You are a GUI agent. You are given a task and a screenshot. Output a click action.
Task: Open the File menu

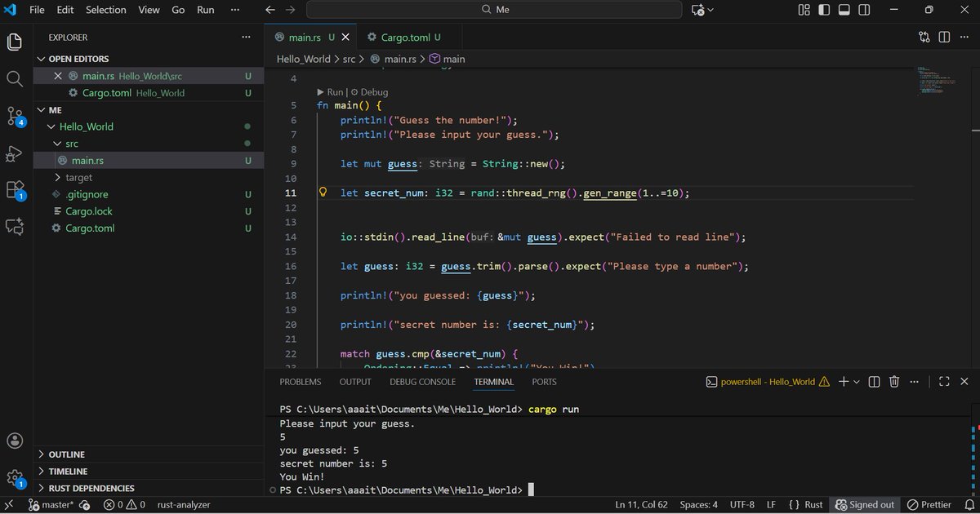(37, 10)
